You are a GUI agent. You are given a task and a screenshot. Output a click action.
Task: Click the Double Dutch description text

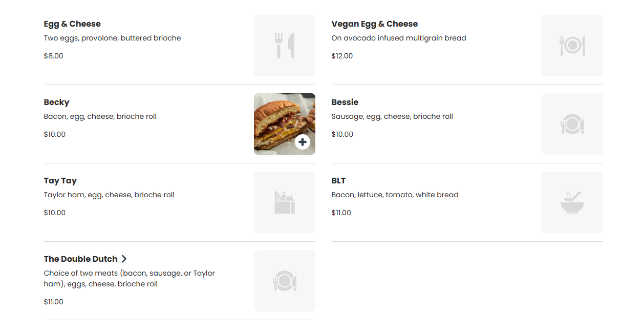point(130,279)
